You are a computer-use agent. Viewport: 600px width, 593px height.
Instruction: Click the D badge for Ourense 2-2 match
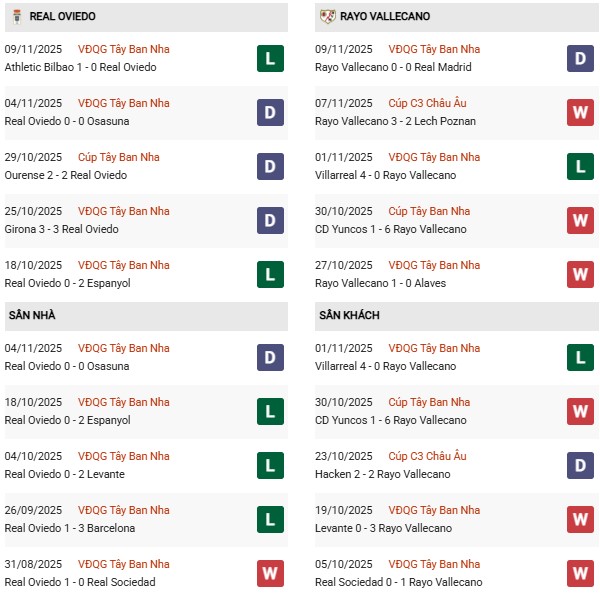(269, 167)
